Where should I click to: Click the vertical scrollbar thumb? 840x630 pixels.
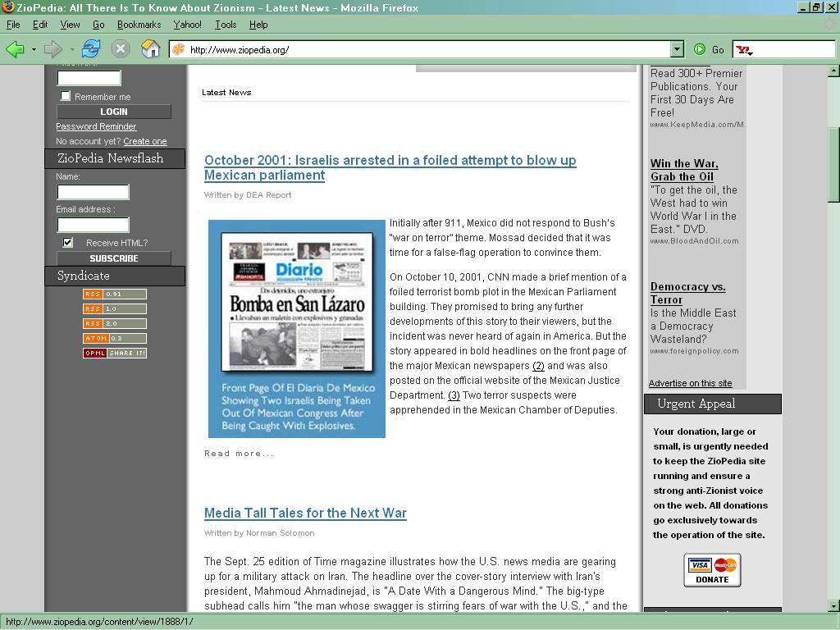[833, 164]
